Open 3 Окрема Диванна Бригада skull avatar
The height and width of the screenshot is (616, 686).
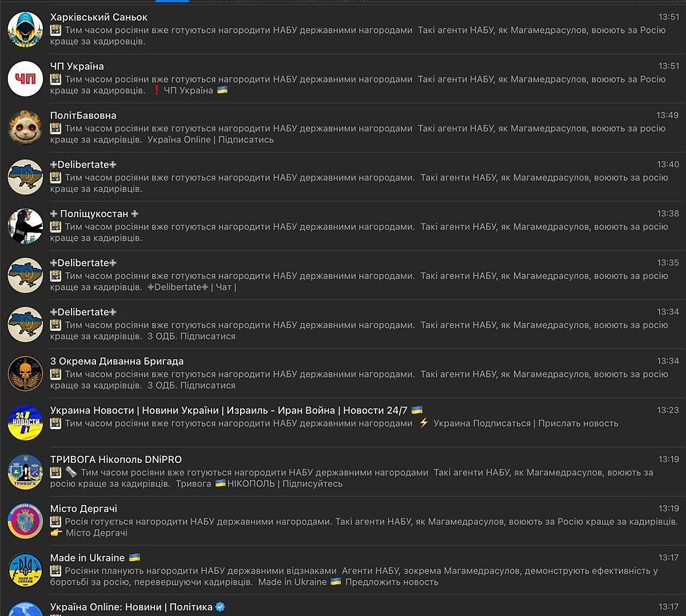[25, 374]
